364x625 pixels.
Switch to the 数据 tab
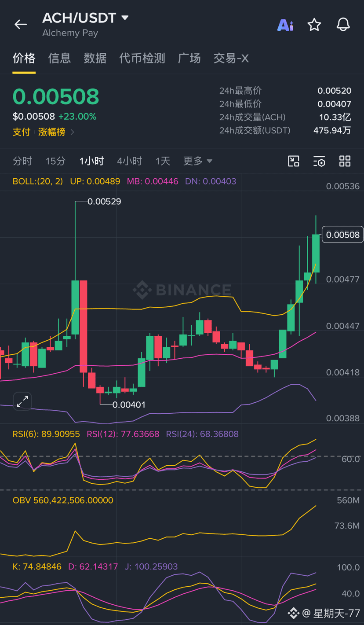click(x=95, y=58)
